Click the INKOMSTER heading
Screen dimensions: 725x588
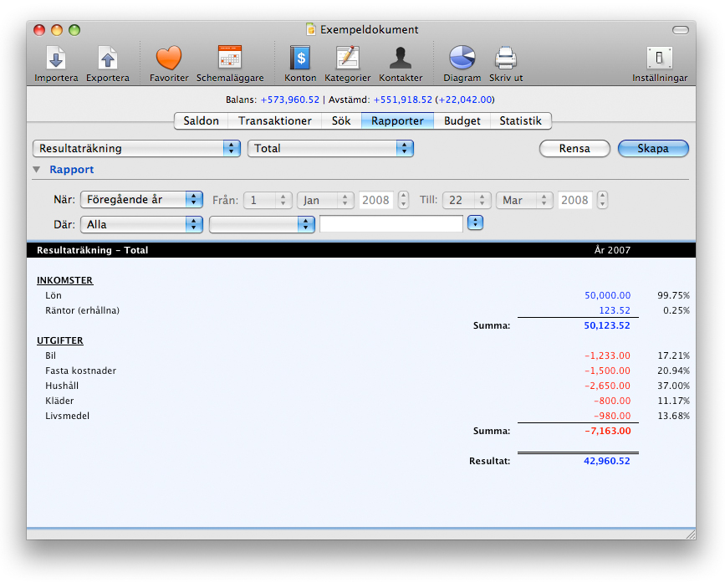64,280
